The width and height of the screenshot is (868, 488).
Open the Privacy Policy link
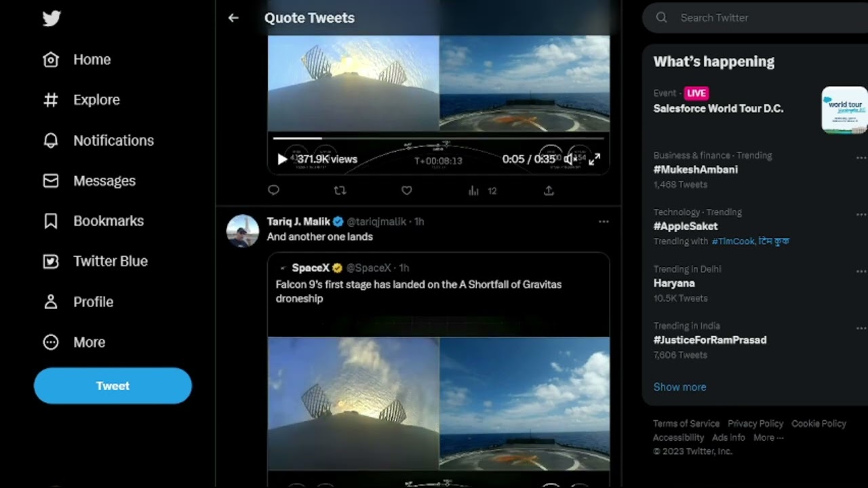coord(755,424)
